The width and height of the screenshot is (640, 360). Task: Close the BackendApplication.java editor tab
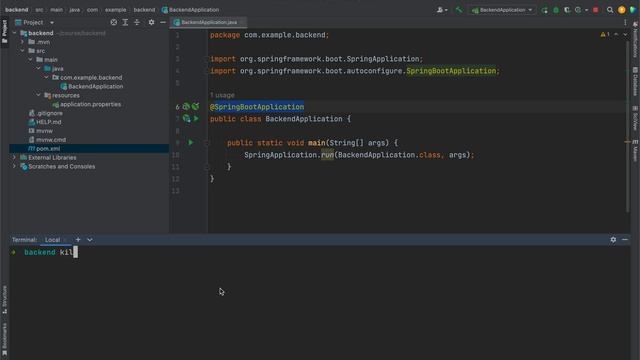tap(242, 22)
